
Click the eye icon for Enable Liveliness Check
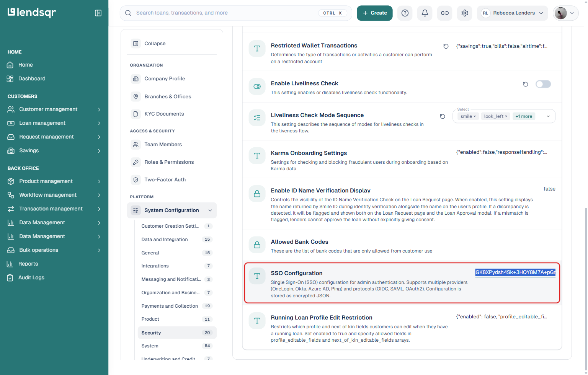pyautogui.click(x=257, y=86)
